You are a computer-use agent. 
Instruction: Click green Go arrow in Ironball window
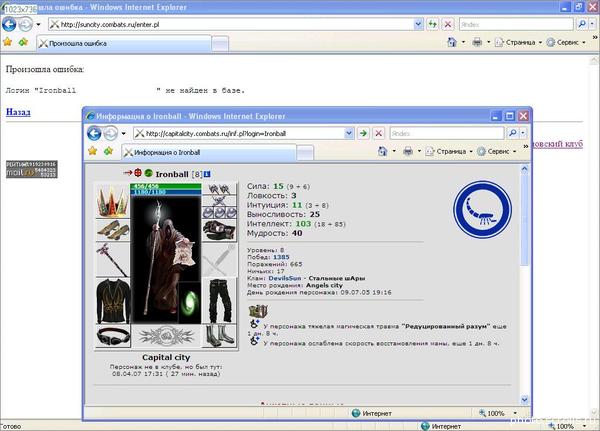[363, 133]
